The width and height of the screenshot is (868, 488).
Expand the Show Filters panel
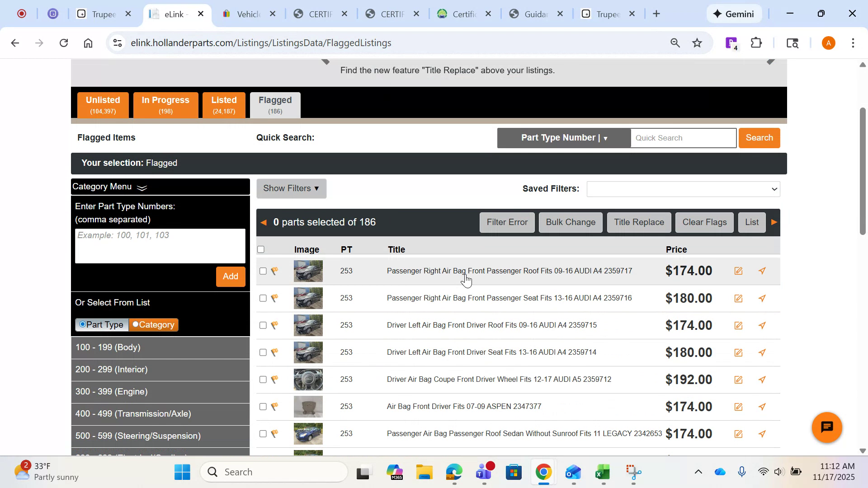(x=291, y=188)
